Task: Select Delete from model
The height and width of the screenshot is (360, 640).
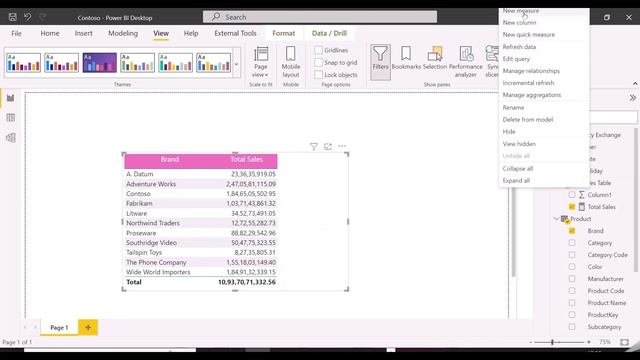Action: (544, 120)
